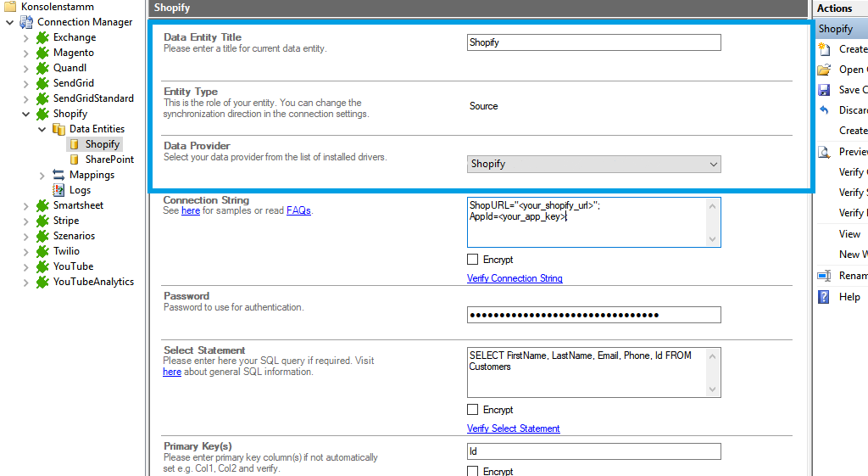Viewport: 868px width, 476px height.
Task: Click the Data Entity Title input field
Action: click(594, 42)
